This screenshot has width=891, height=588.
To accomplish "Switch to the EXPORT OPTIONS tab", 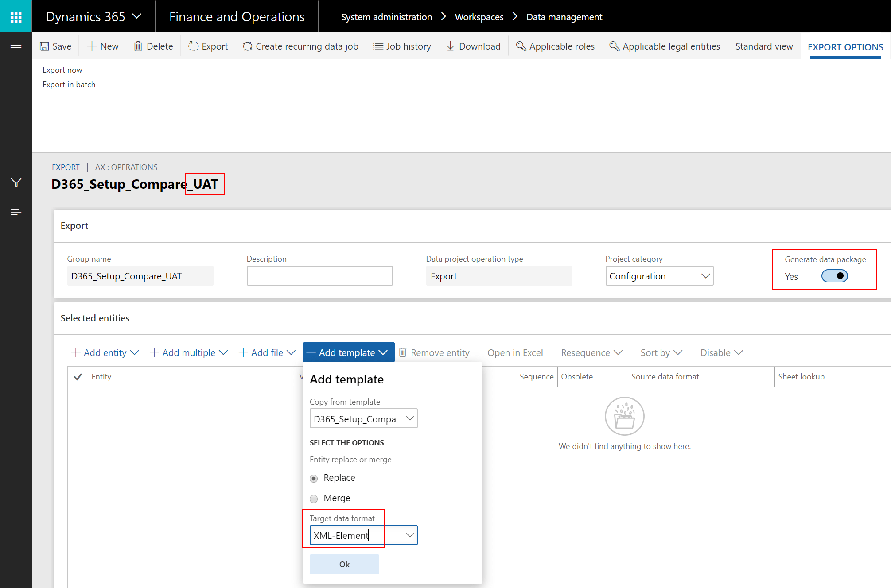I will [x=845, y=47].
